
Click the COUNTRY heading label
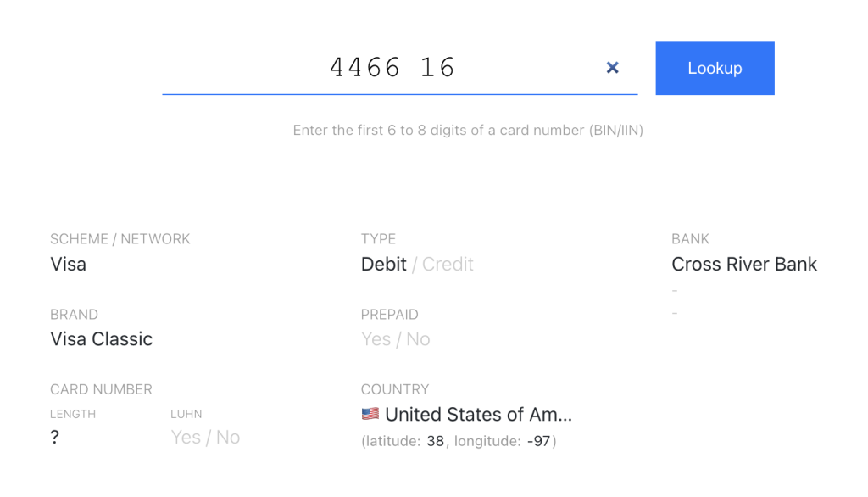pos(395,389)
